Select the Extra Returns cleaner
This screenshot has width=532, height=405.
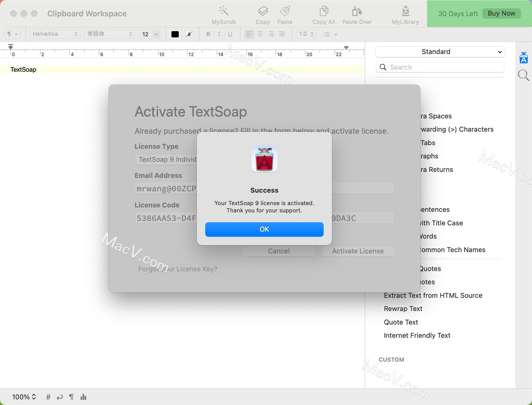coord(437,169)
